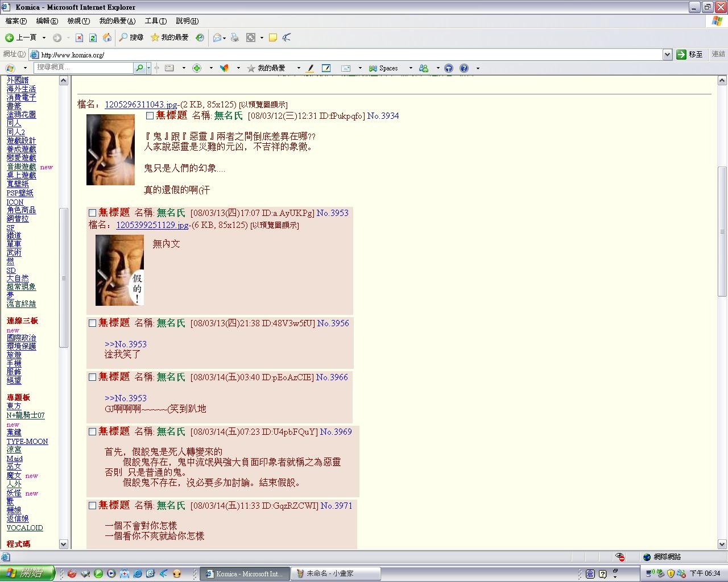Open sidebar link TYPE-MOON
This screenshot has height=582, width=728.
click(27, 441)
